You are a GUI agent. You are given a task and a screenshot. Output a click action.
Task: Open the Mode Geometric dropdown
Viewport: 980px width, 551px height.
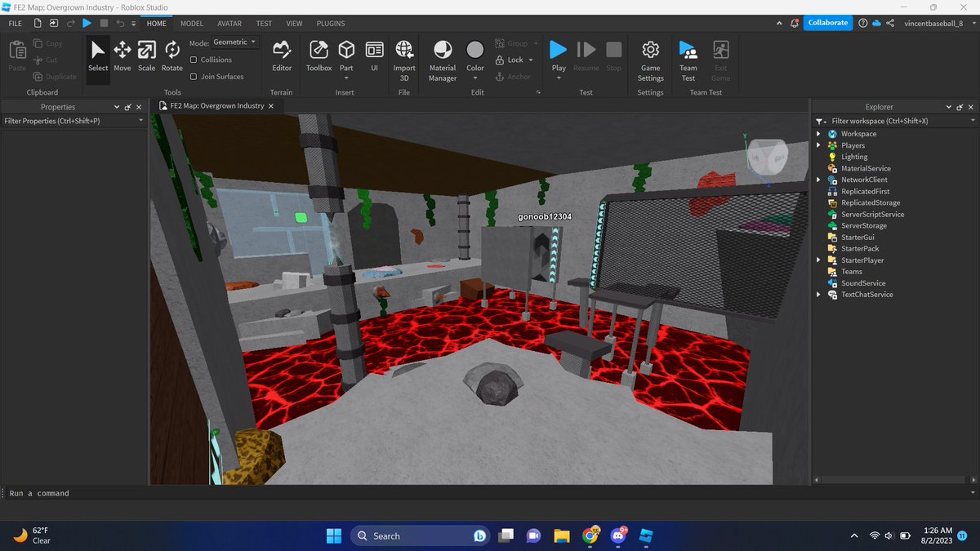click(235, 42)
